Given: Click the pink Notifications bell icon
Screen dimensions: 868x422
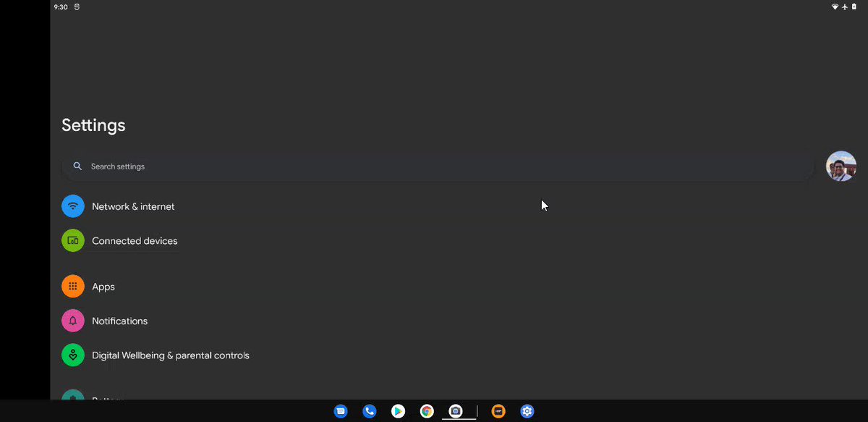Looking at the screenshot, I should [73, 321].
